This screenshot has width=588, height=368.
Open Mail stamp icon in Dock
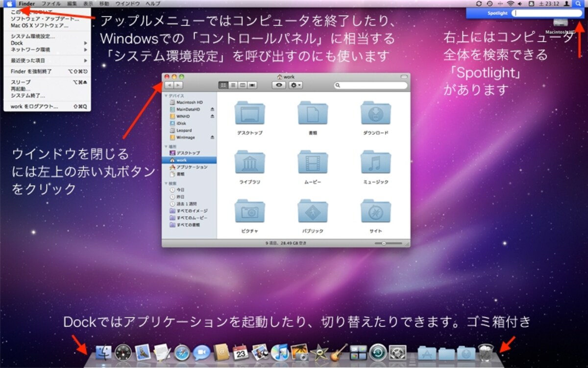(143, 352)
